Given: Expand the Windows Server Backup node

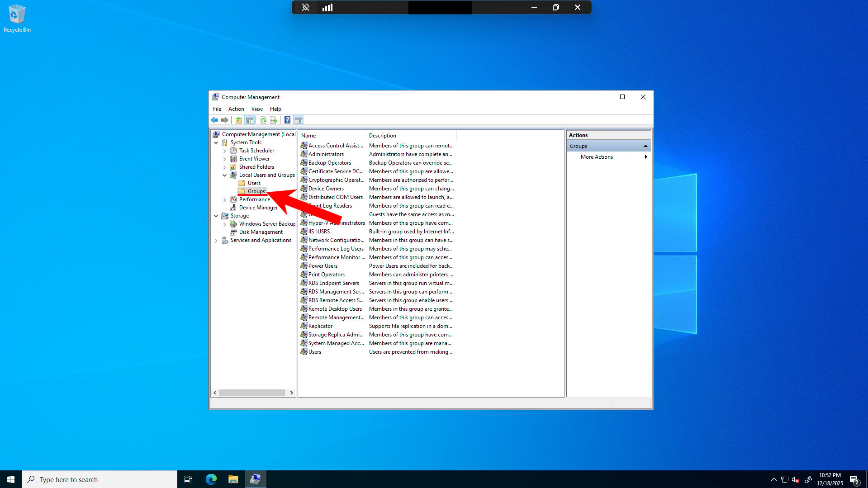Looking at the screenshot, I should pyautogui.click(x=225, y=224).
